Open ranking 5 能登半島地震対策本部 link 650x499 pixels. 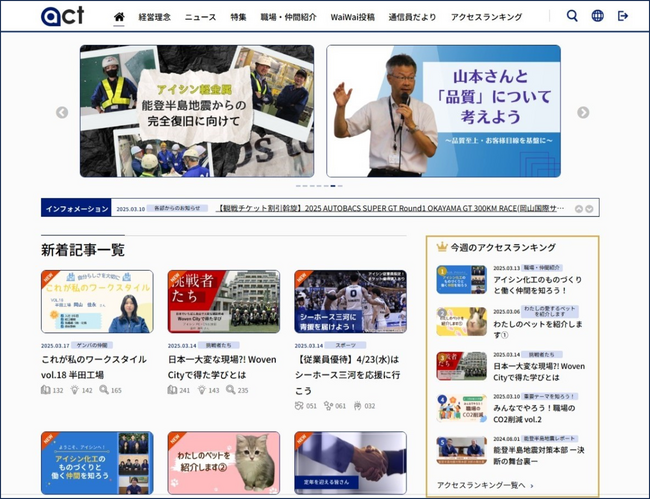[538, 455]
